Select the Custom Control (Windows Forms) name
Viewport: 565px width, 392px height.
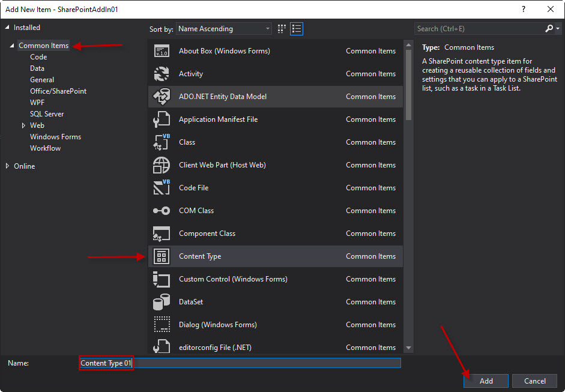pyautogui.click(x=233, y=279)
